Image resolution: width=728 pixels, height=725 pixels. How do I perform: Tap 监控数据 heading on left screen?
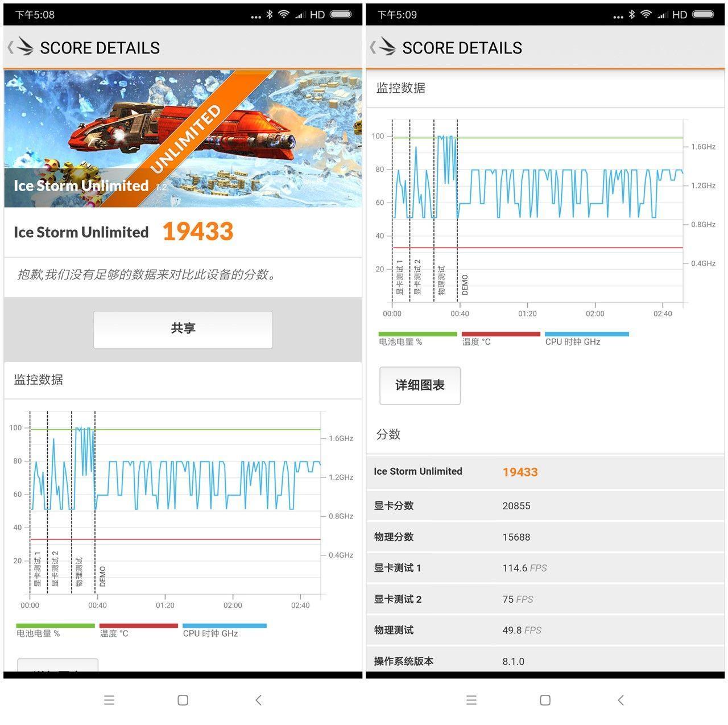[x=38, y=380]
